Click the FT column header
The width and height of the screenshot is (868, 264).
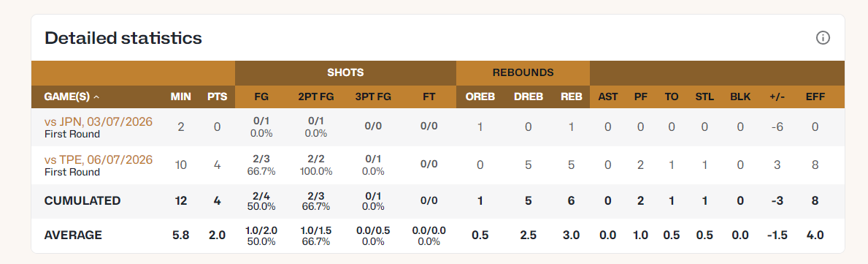[429, 97]
